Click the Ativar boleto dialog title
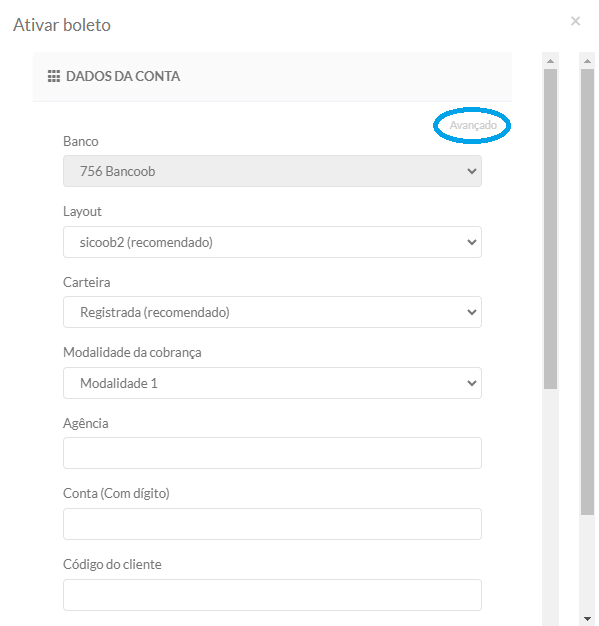 click(62, 25)
